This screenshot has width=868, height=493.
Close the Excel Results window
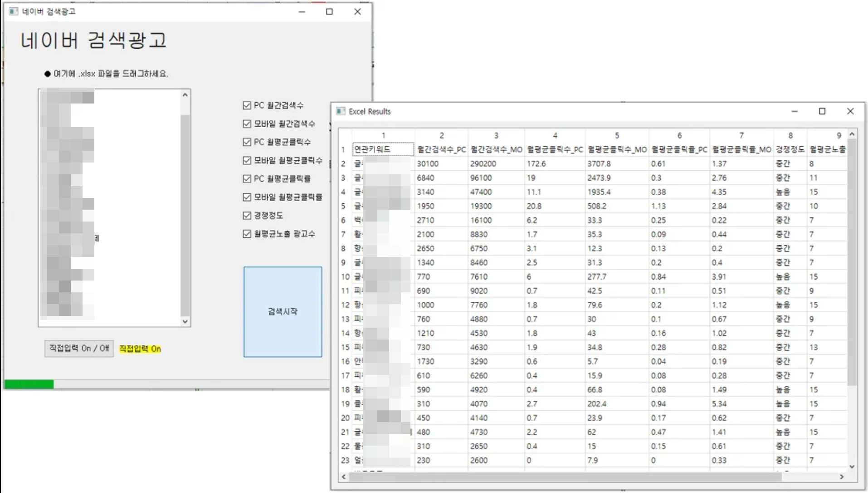[850, 112]
